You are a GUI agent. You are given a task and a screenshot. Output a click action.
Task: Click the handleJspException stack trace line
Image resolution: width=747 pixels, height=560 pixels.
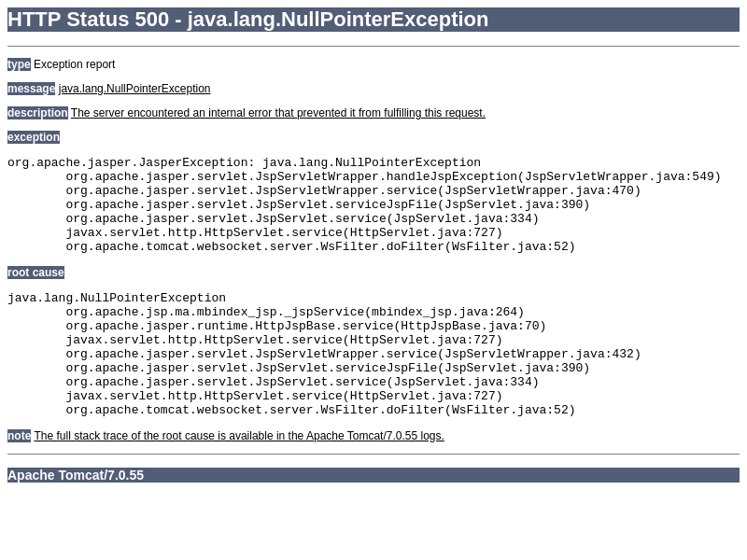[392, 176]
